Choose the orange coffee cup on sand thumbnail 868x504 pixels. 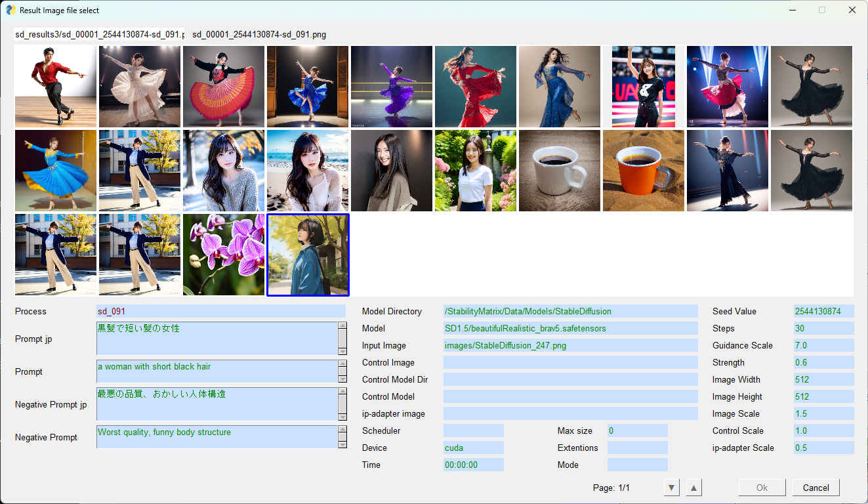(x=644, y=171)
